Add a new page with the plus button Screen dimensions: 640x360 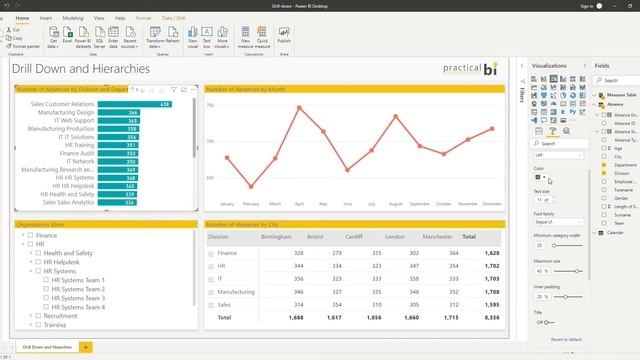point(86,347)
